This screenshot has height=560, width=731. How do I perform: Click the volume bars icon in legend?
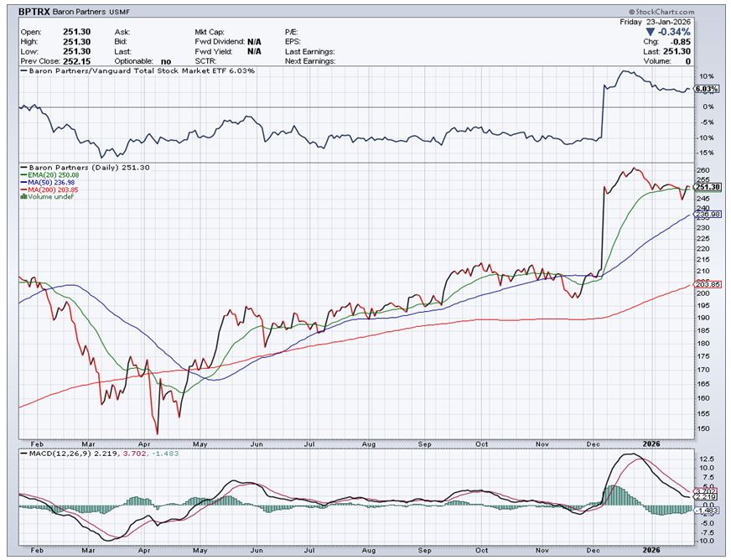[x=23, y=199]
